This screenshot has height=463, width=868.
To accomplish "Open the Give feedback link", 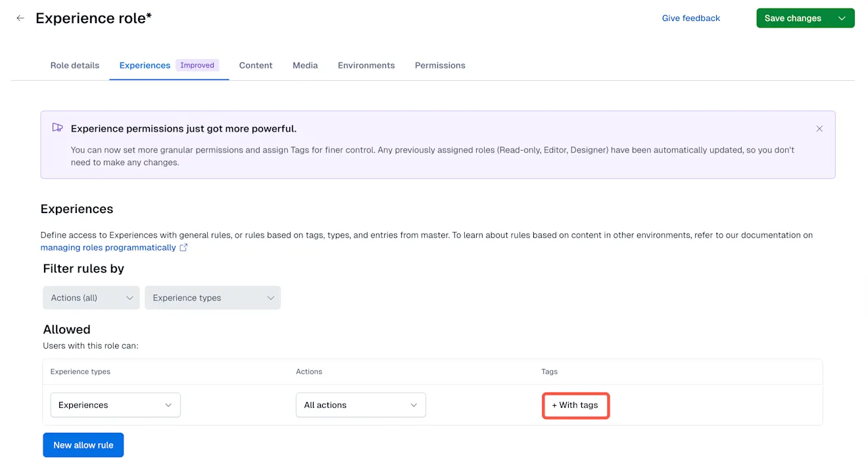I will [690, 18].
